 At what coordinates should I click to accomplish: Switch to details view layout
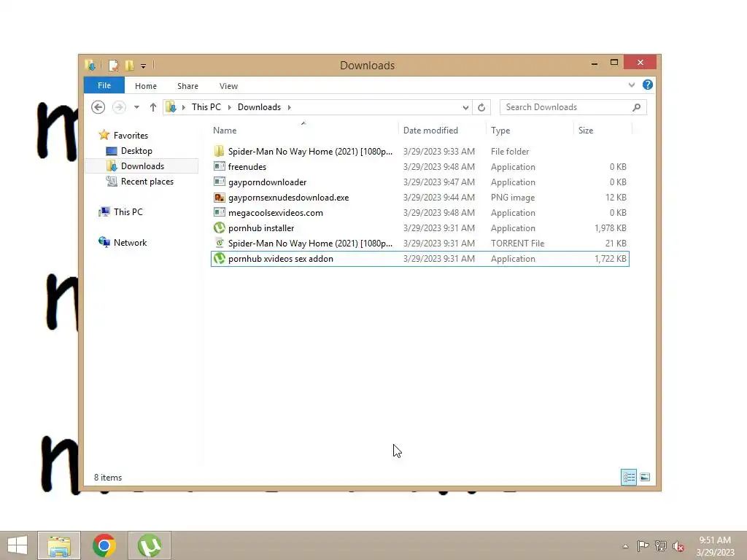(629, 477)
